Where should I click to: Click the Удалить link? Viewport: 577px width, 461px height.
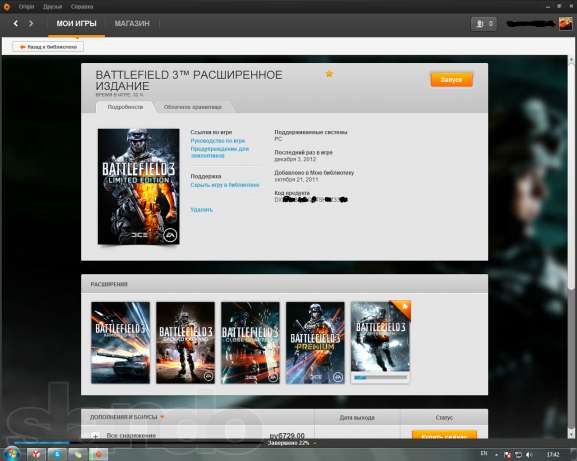pos(202,209)
